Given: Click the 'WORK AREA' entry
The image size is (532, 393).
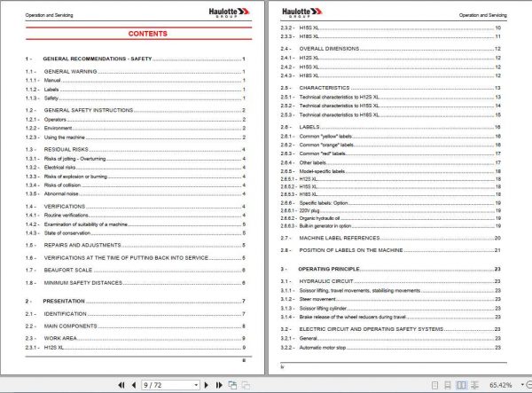Looking at the screenshot, I should [60, 338].
